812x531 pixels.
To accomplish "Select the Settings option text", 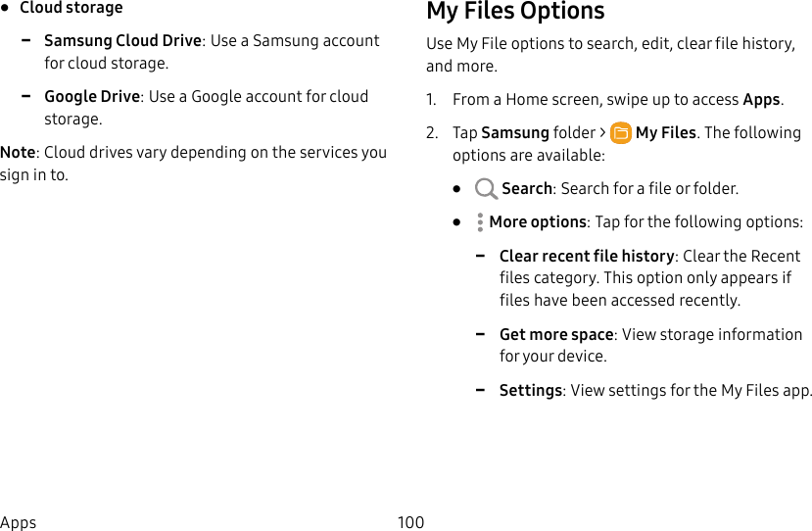I will [530, 391].
